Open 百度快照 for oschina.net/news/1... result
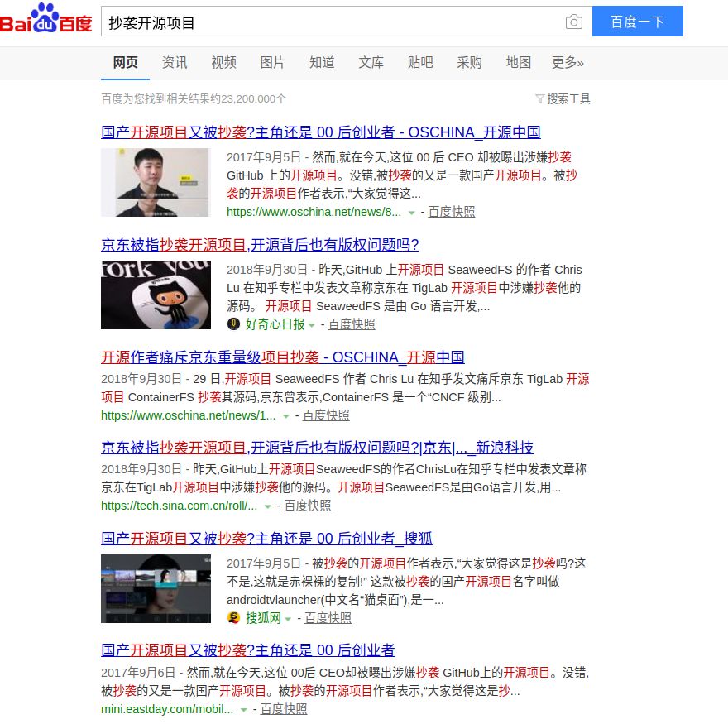 coord(326,415)
